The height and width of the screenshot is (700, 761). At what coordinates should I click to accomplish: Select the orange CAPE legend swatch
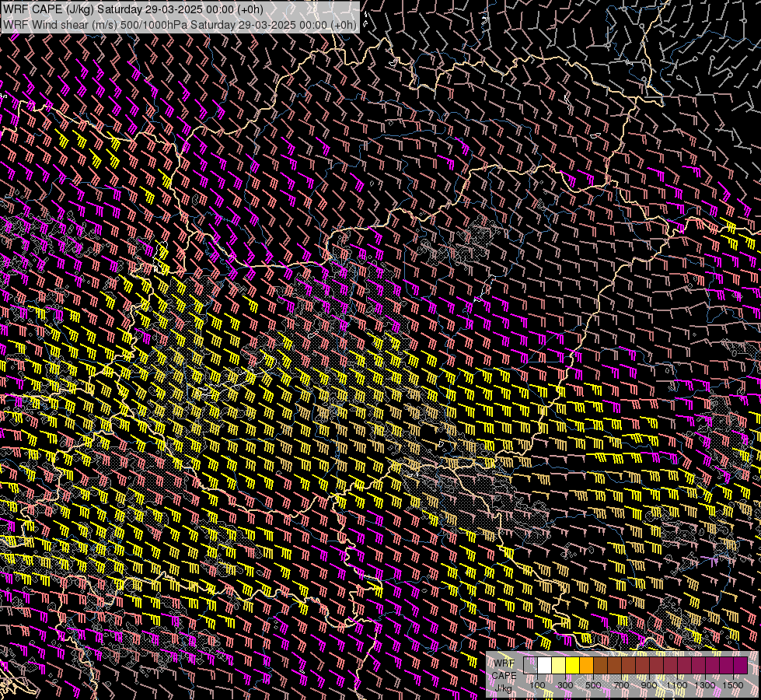point(586,666)
